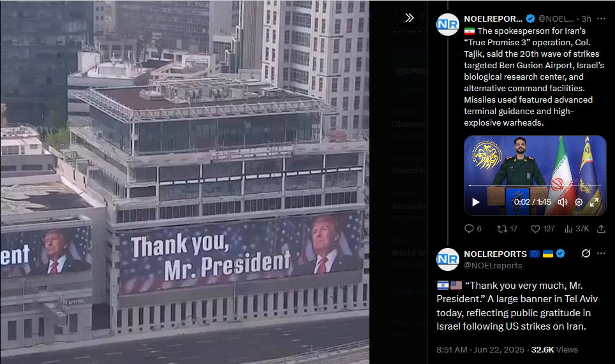This screenshot has width=615, height=364.
Task: Mute the video with the speaker icon
Action: [563, 202]
